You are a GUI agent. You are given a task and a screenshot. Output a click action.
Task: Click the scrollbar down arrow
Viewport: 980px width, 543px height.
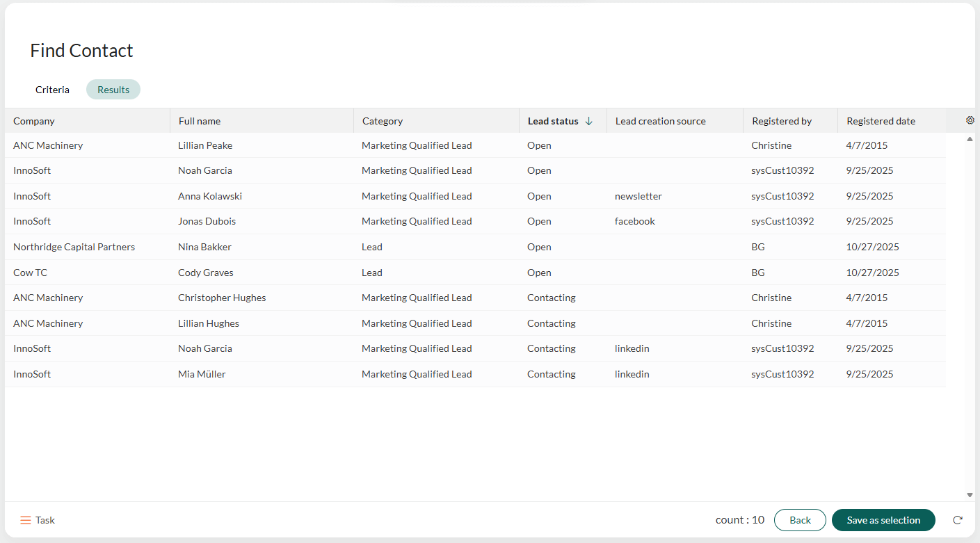click(969, 495)
